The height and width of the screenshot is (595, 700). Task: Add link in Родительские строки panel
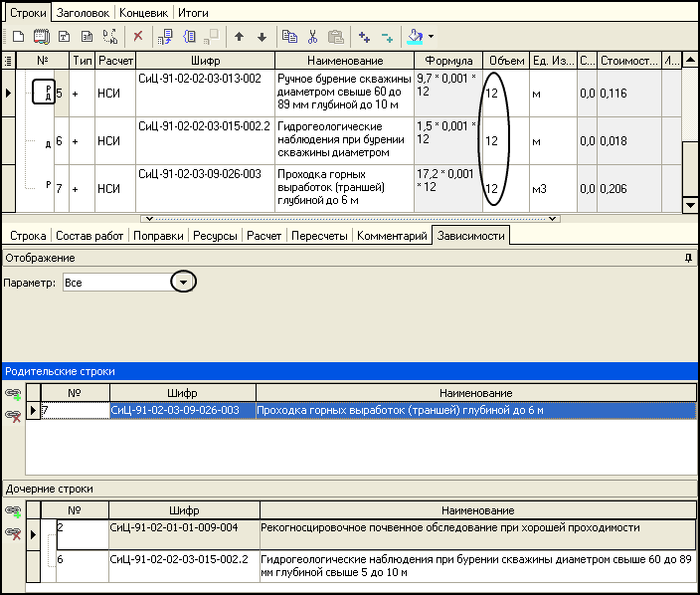(13, 394)
